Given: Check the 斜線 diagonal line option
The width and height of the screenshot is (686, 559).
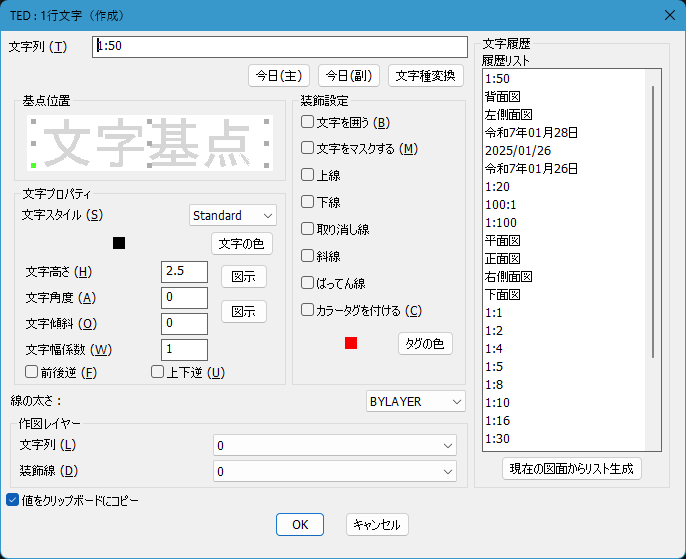Looking at the screenshot, I should (308, 255).
